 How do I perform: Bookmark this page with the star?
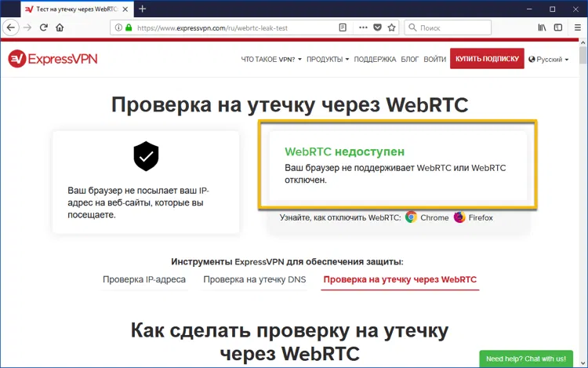tap(391, 27)
